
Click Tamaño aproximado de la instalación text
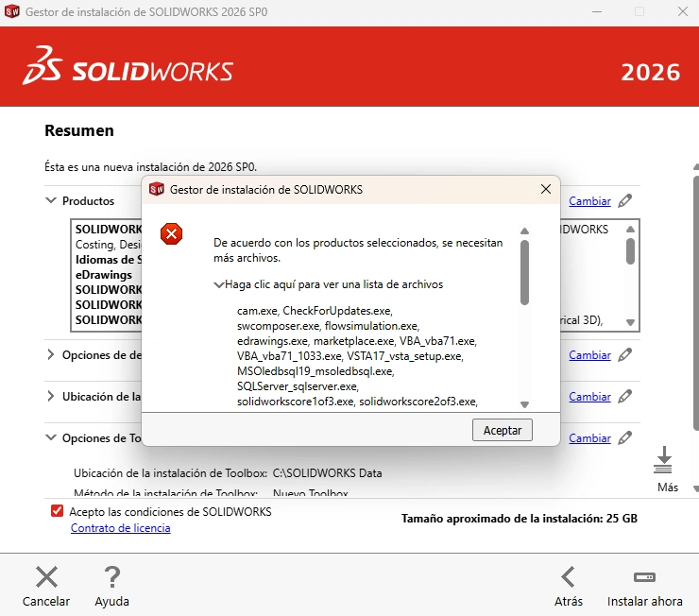(x=520, y=519)
